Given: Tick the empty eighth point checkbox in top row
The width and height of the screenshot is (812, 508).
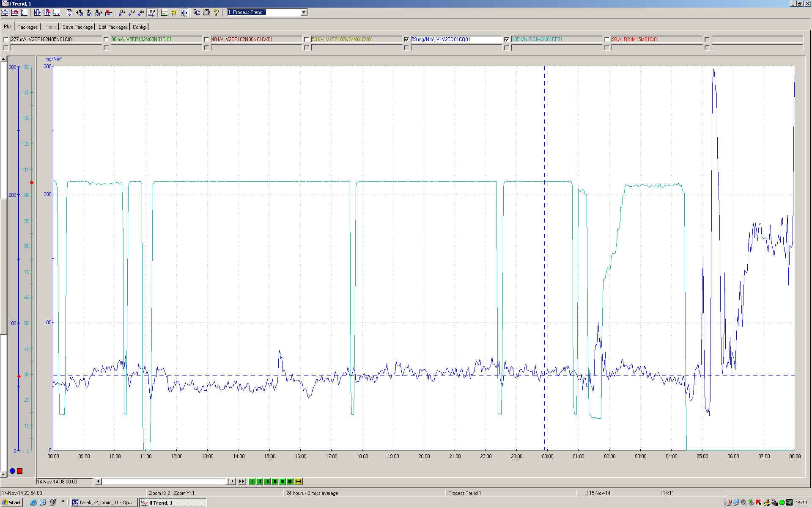Looking at the screenshot, I should tap(707, 39).
